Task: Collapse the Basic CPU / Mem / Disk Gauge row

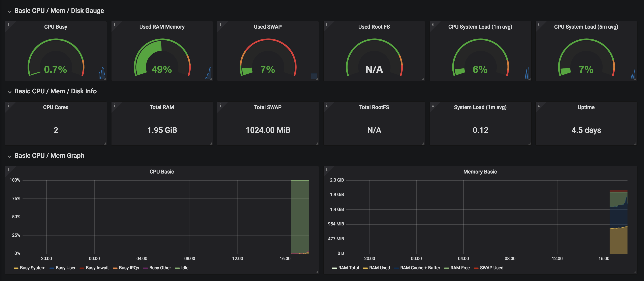Action: coord(9,11)
